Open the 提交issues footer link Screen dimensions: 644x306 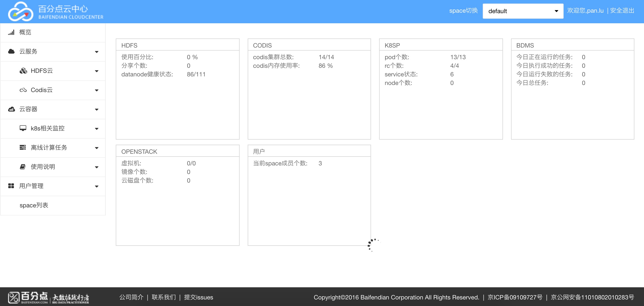(198, 297)
